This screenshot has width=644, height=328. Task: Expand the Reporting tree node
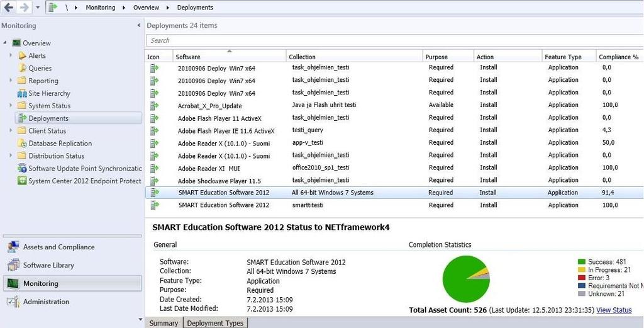tap(11, 80)
